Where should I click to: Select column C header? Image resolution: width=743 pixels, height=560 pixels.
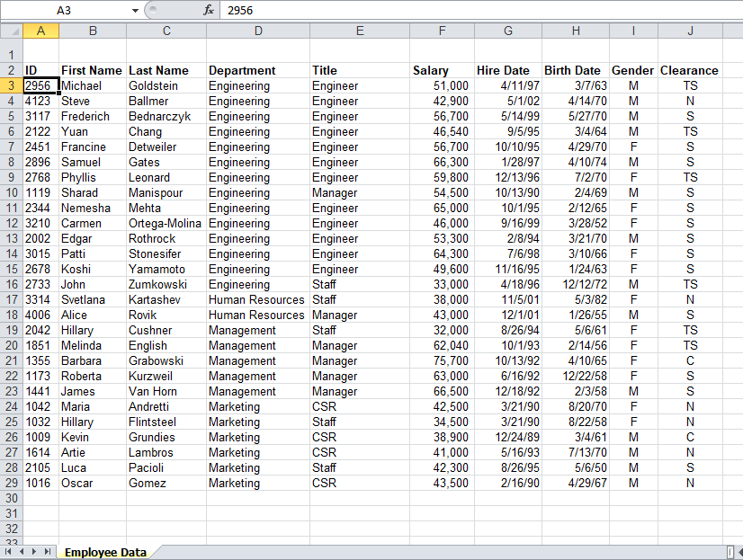[x=166, y=31]
